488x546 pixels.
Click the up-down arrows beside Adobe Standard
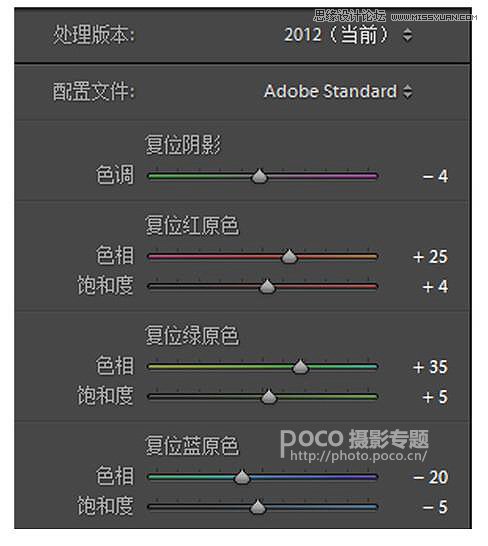coord(408,92)
